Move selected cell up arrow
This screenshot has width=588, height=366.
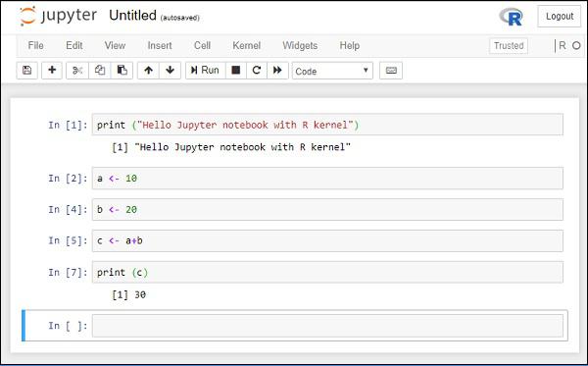pyautogui.click(x=149, y=71)
